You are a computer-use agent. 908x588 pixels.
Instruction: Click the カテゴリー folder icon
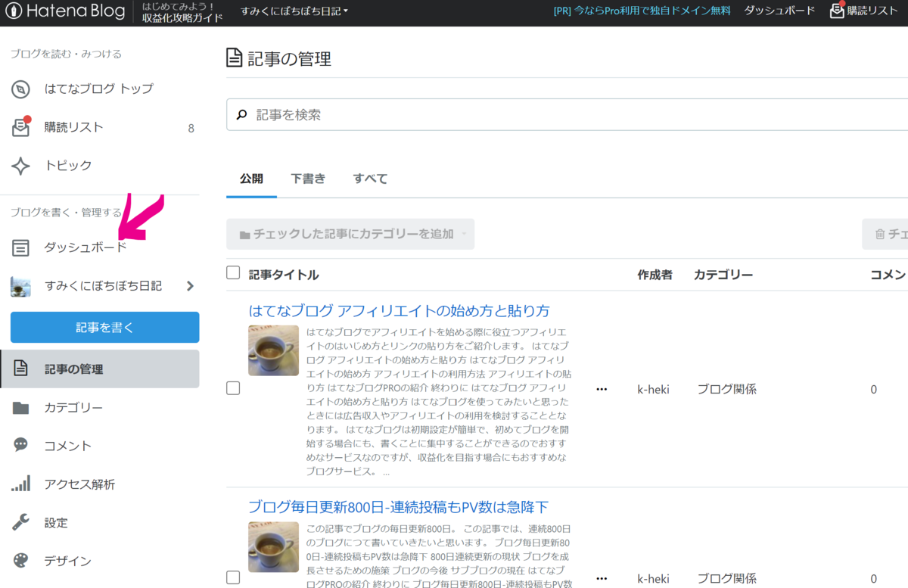(x=21, y=408)
